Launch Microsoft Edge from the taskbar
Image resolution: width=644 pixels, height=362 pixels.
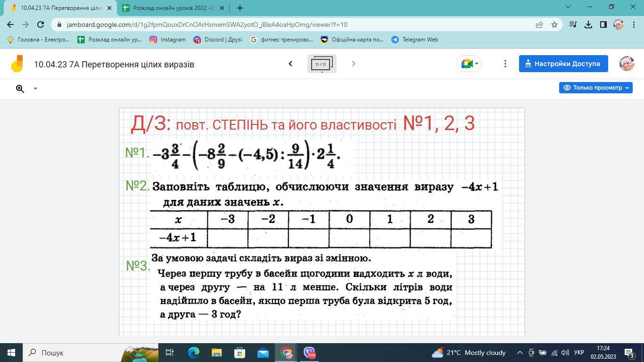tap(193, 353)
